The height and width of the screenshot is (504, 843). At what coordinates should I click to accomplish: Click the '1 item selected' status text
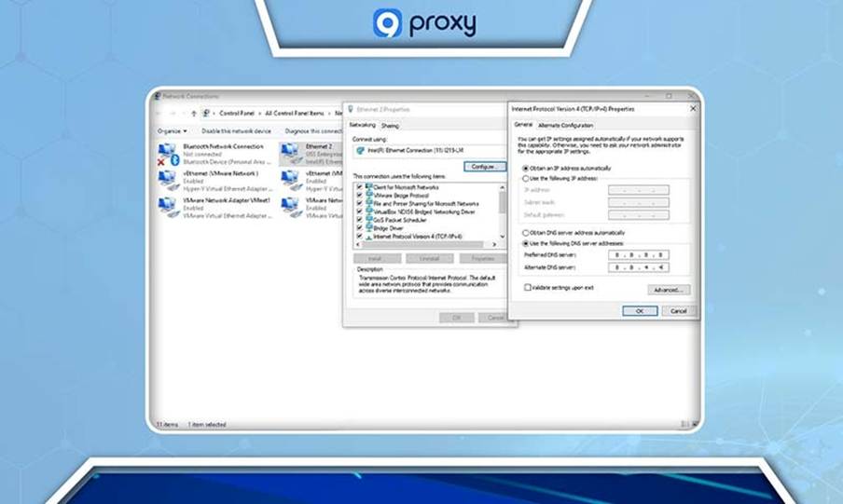click(207, 425)
